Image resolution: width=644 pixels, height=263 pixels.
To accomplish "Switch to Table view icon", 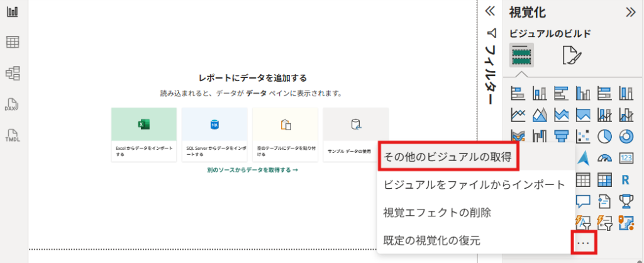I will 13,42.
